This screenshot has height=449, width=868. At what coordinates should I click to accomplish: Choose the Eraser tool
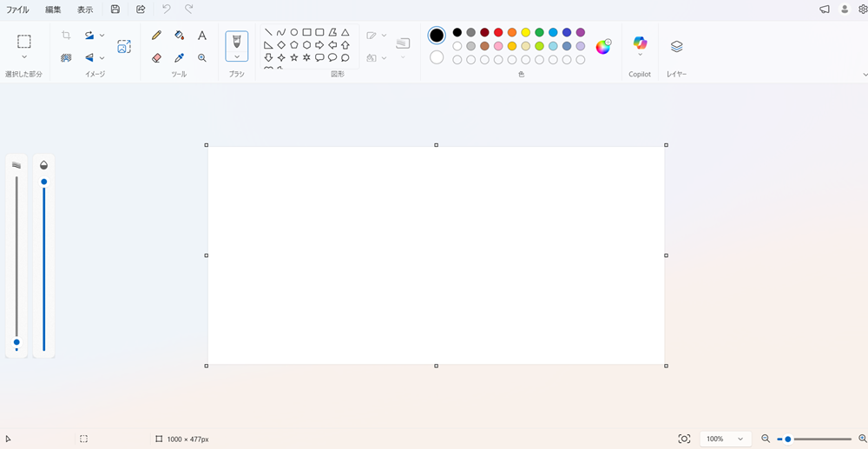click(x=156, y=57)
